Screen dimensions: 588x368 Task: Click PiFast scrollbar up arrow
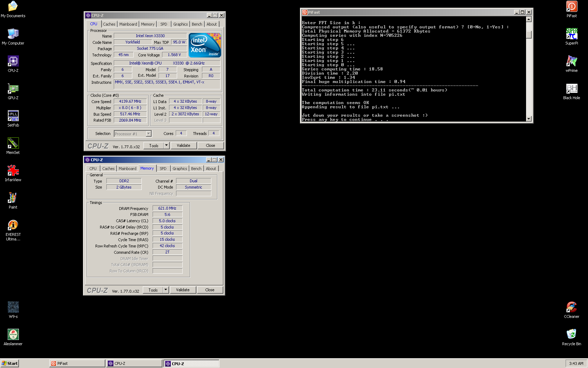pyautogui.click(x=529, y=19)
